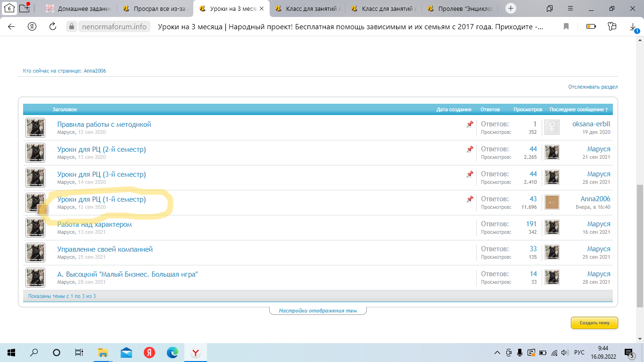This screenshot has width=644, height=362.
Task: Reload the page with the refresh icon
Action: click(x=53, y=27)
